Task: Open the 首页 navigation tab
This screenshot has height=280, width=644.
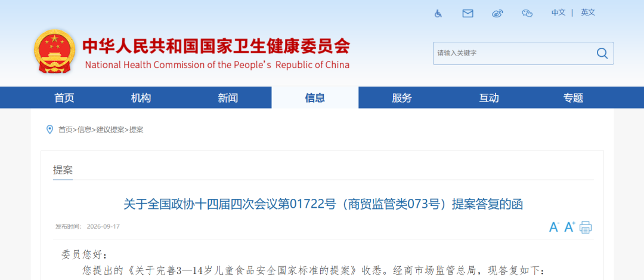Action: tap(64, 98)
